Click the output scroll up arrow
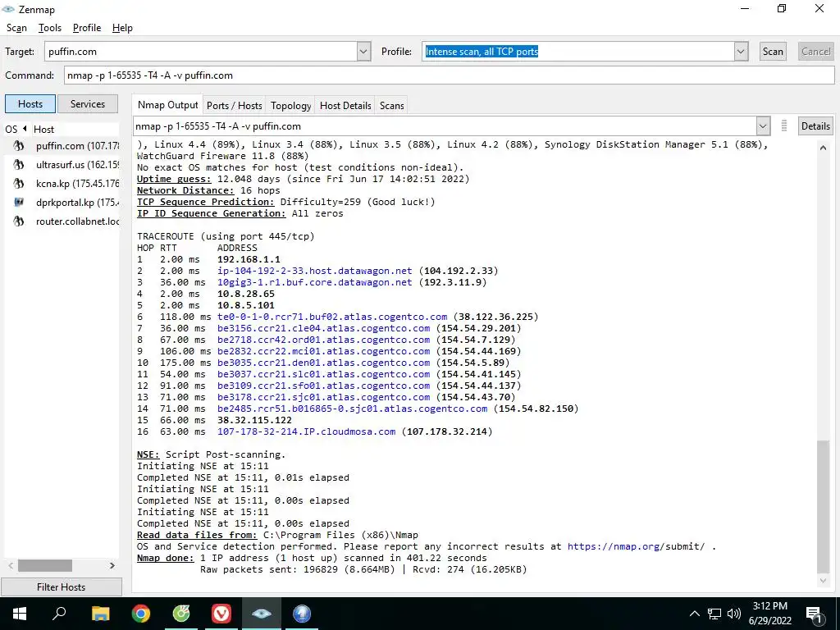Screen dimensions: 840x630 coord(823,148)
